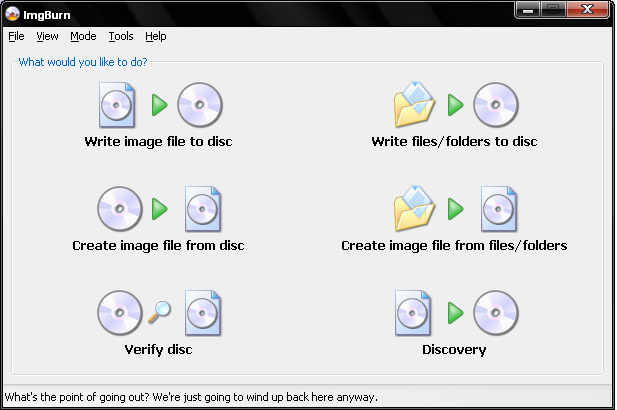Click green arrow in Create image file from files/folders
Viewport: 617px width, 410px height.
[x=456, y=209]
